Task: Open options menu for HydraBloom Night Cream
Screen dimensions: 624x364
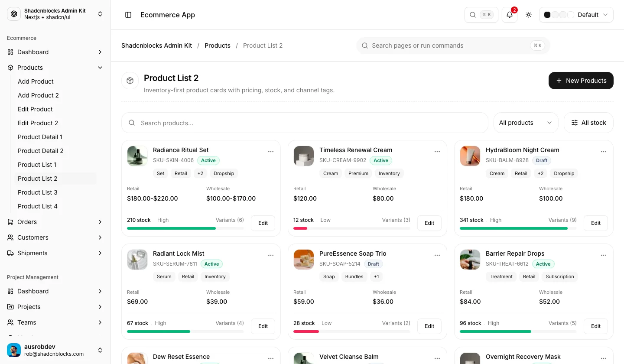Action: click(604, 152)
